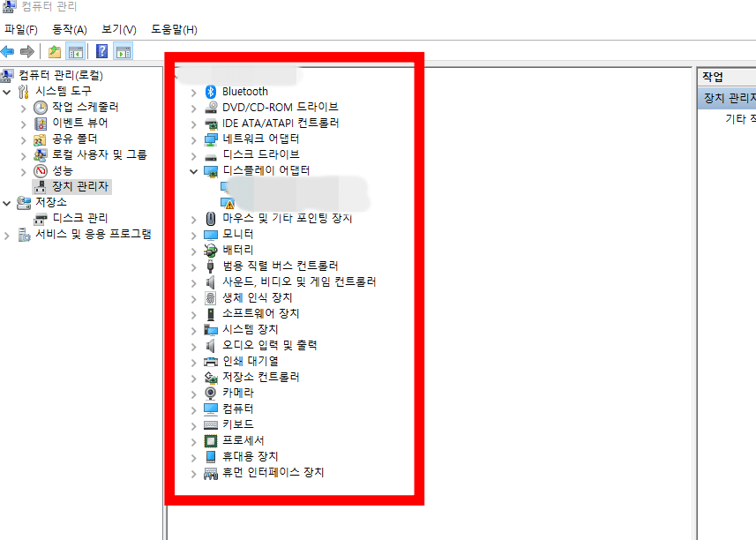Image resolution: width=756 pixels, height=540 pixels.
Task: Open Help via the question mark icon
Action: (x=102, y=51)
